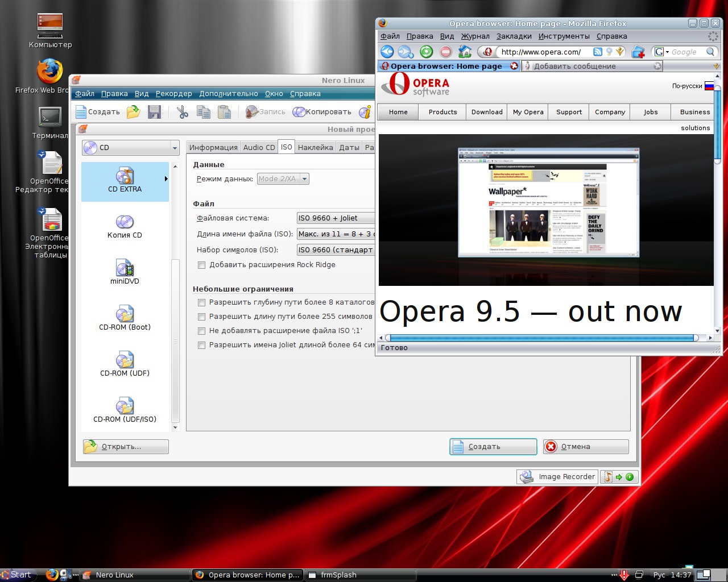The height and width of the screenshot is (582, 728).
Task: Open the Компьютер desktop icon
Action: [50, 31]
